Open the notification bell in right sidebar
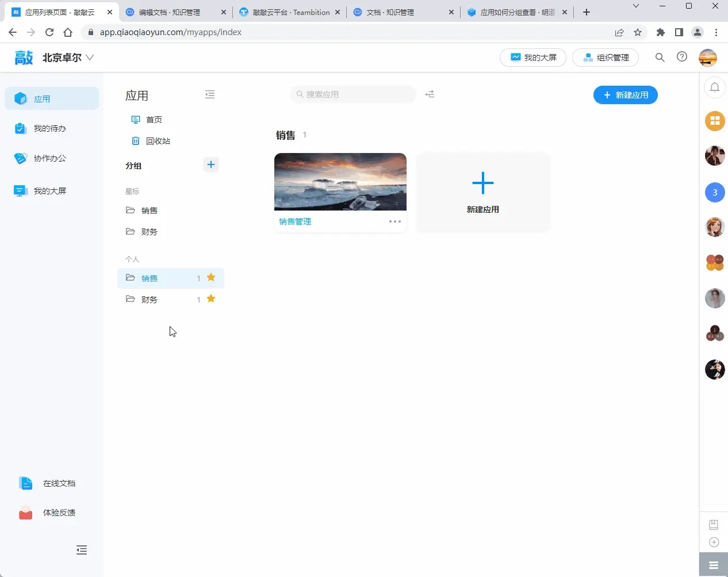Viewport: 728px width, 577px height. [x=715, y=87]
